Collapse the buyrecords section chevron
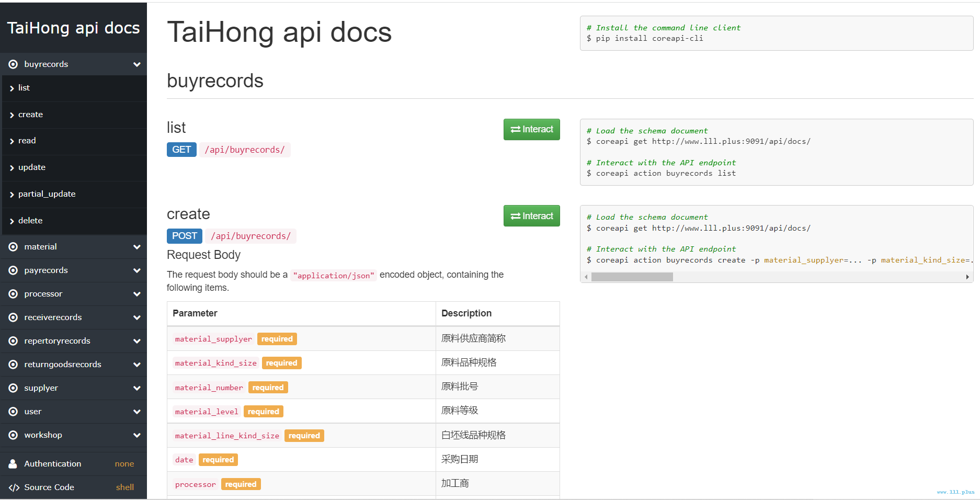 pyautogui.click(x=136, y=64)
